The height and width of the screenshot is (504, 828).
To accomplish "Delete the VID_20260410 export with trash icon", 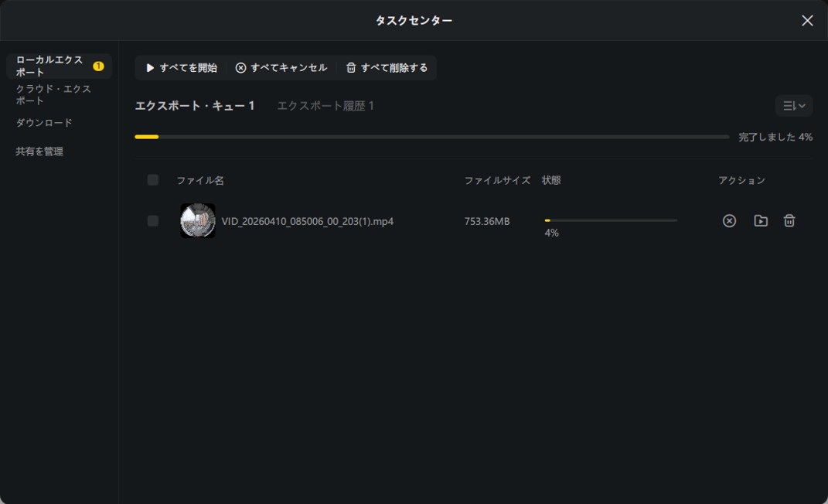I will point(789,220).
